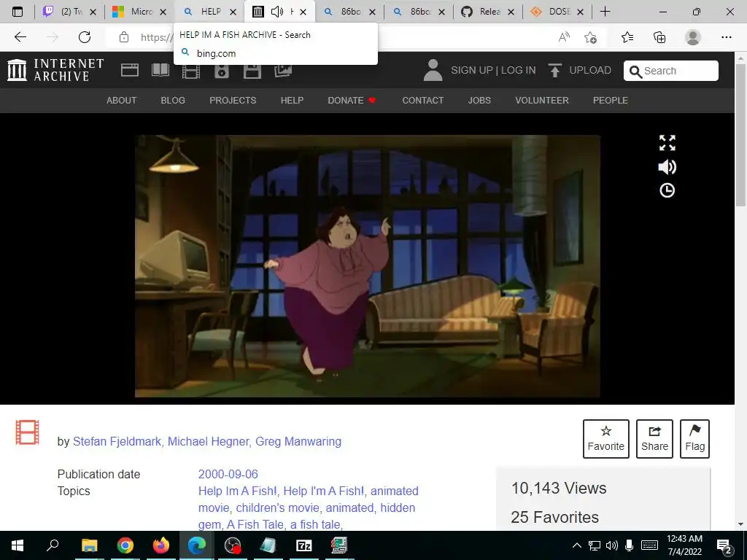Open author Michael Hegner link
The height and width of the screenshot is (560, 747).
point(208,441)
